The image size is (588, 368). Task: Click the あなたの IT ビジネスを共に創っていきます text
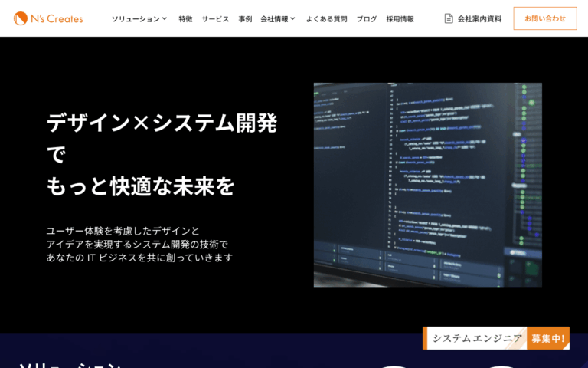point(139,258)
